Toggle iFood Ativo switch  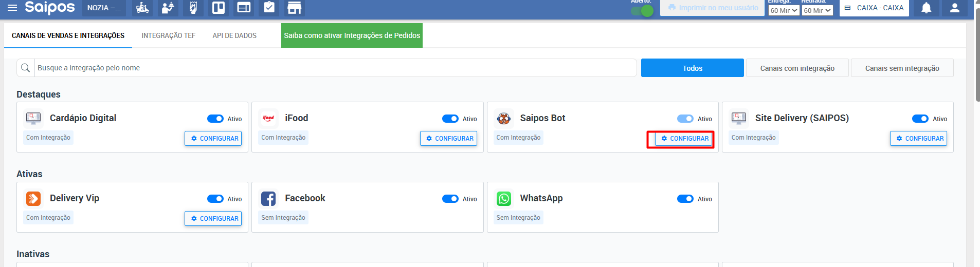(450, 119)
